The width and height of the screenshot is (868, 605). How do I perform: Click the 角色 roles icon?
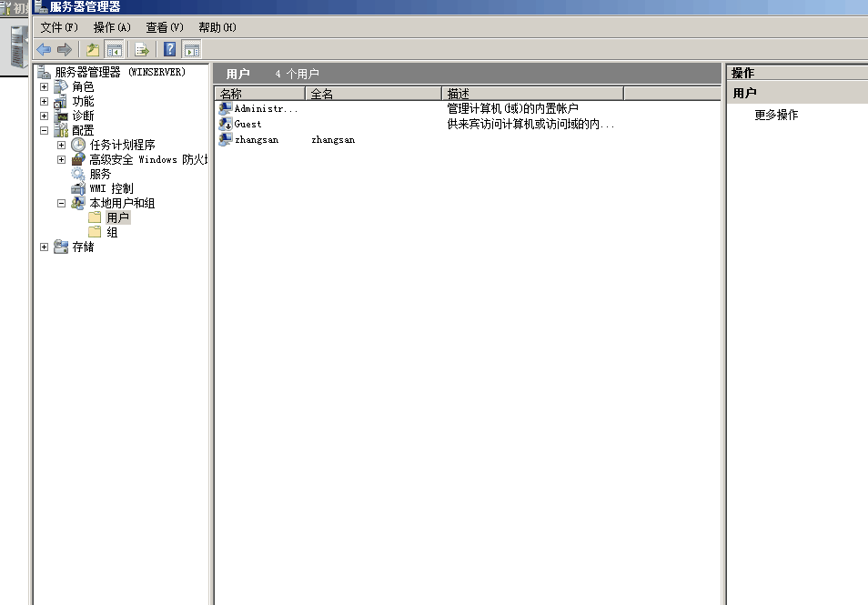coord(61,86)
